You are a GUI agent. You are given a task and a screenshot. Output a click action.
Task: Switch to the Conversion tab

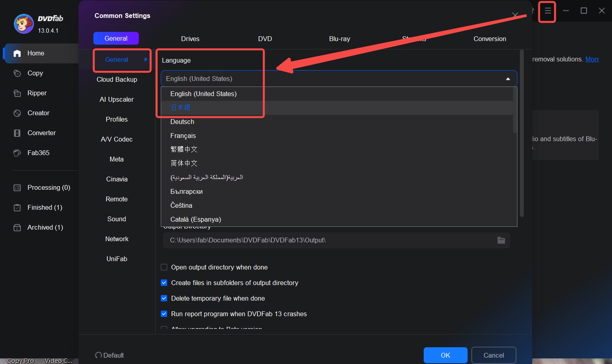(x=490, y=39)
